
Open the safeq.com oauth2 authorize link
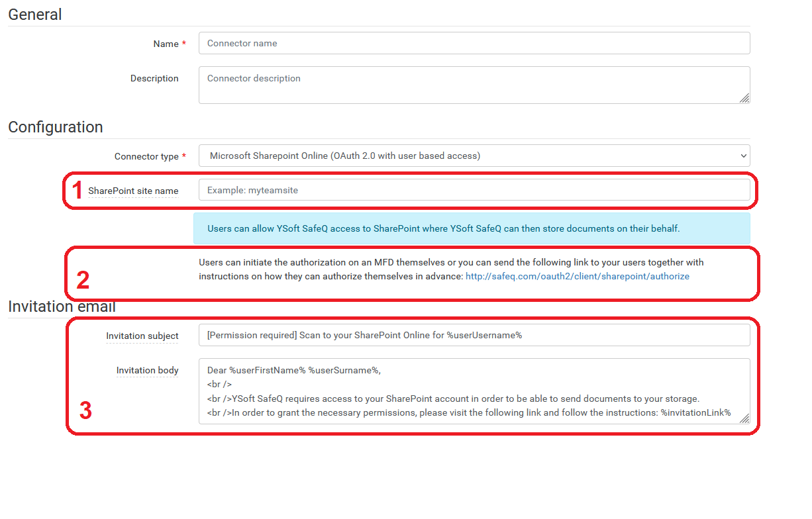(x=577, y=276)
